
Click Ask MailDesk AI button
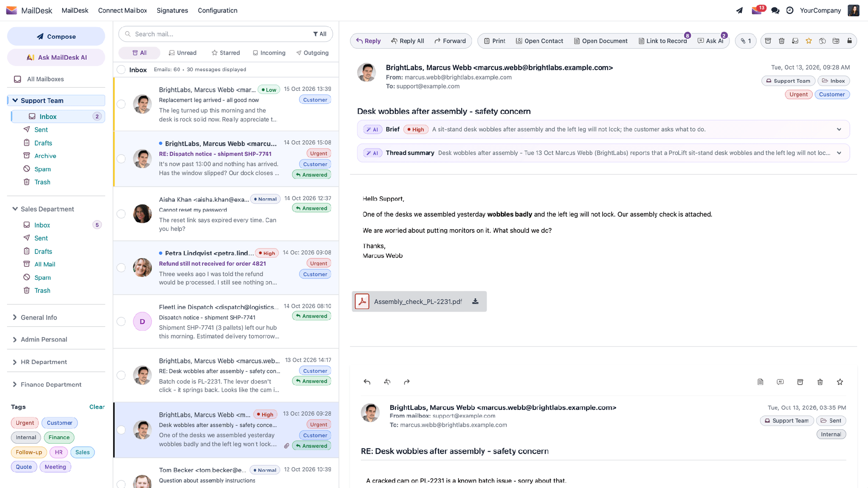(x=56, y=57)
